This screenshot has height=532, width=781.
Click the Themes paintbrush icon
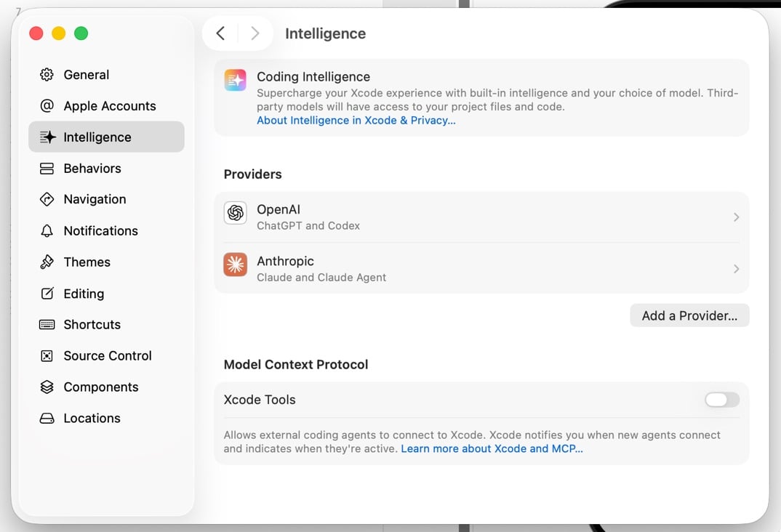pyautogui.click(x=47, y=262)
